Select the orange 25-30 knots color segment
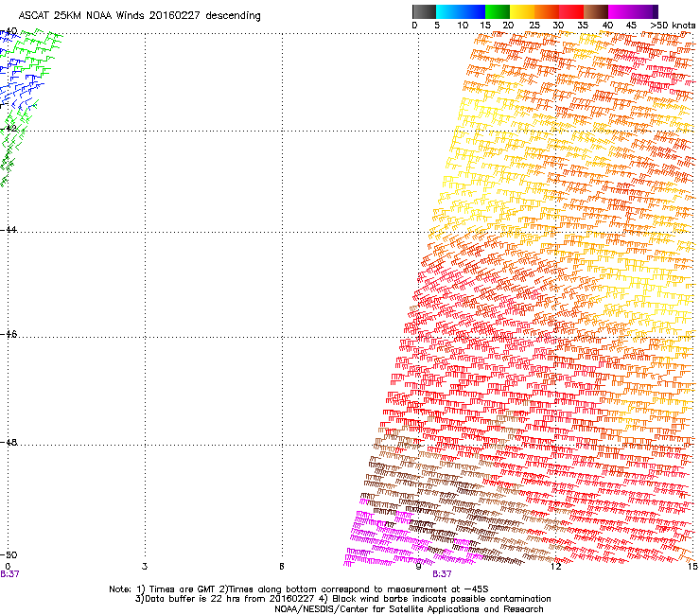The height and width of the screenshot is (615, 700). point(547,11)
